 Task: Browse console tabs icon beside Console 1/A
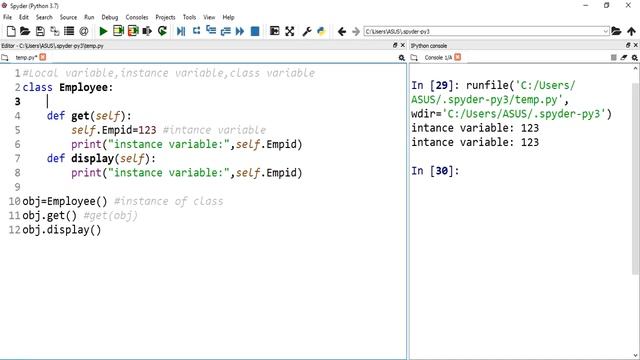[x=414, y=58]
